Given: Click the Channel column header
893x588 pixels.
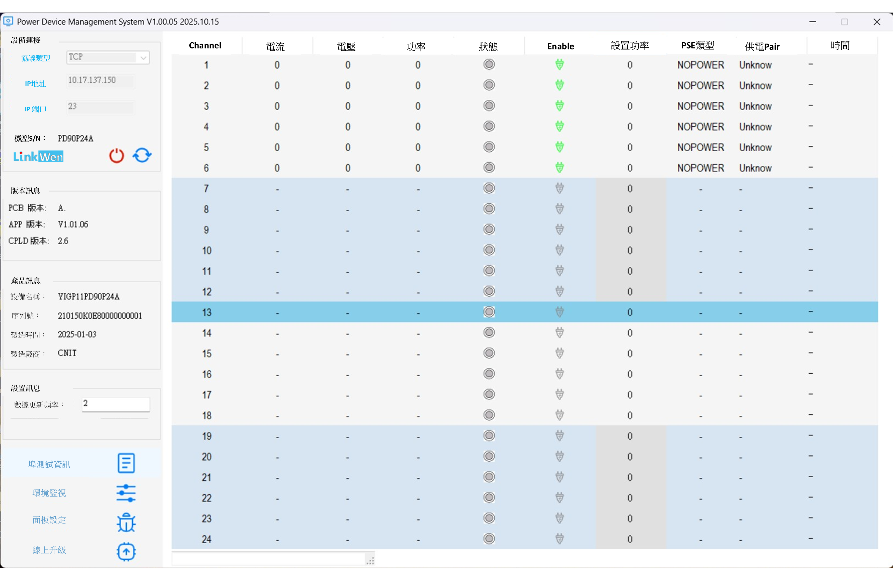Looking at the screenshot, I should (x=205, y=45).
